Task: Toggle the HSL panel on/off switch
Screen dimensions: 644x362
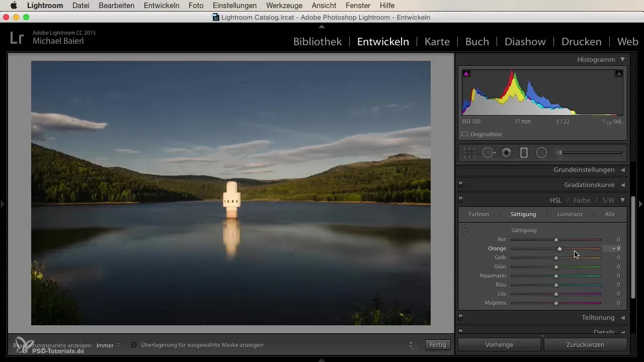Action: coord(461,200)
